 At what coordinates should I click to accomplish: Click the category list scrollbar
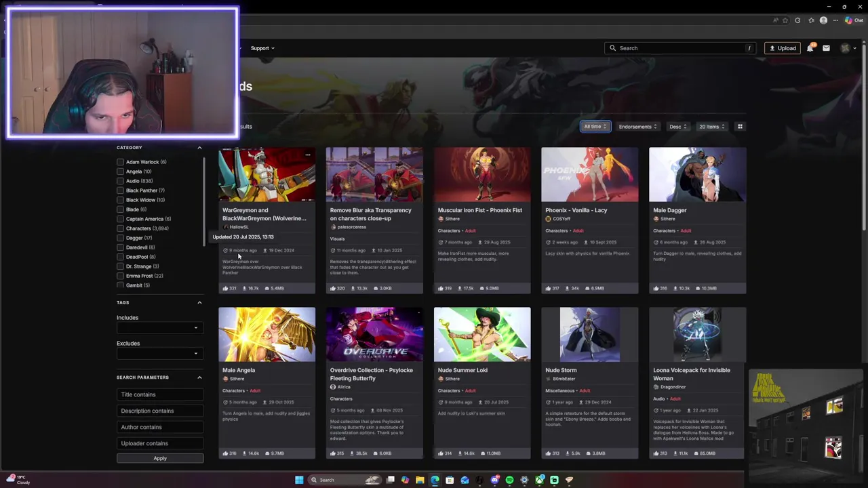204,201
